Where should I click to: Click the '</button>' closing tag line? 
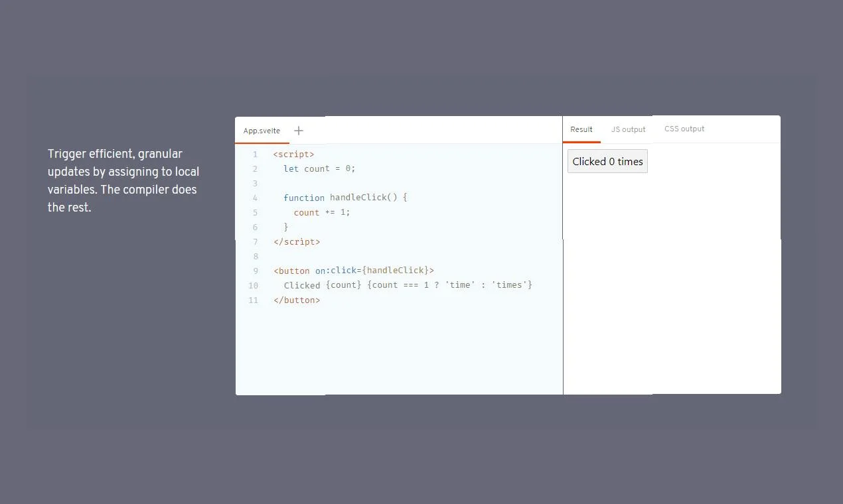[297, 300]
